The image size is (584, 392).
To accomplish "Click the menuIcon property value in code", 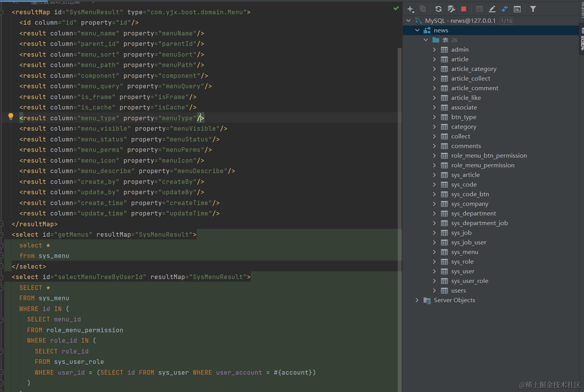I will pos(179,161).
